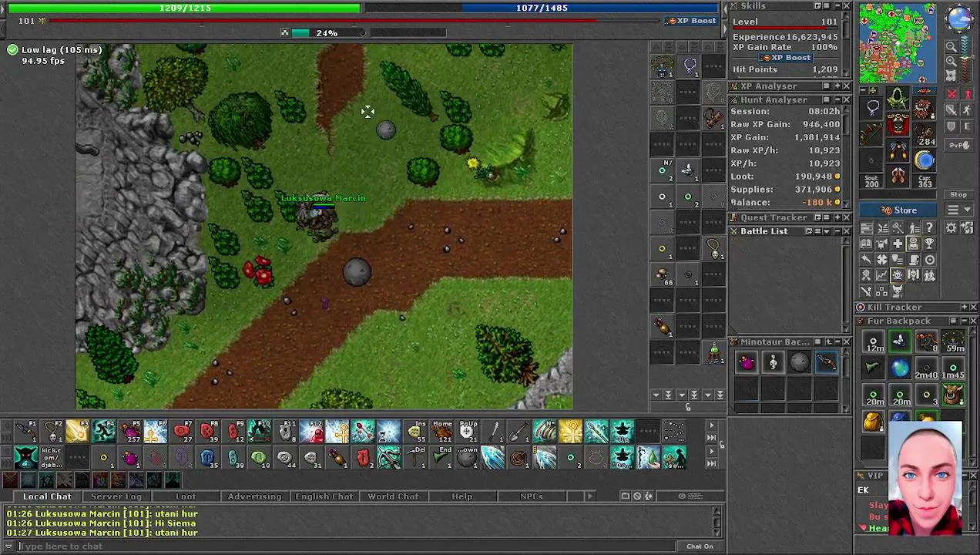Center the minimap view

(951, 75)
